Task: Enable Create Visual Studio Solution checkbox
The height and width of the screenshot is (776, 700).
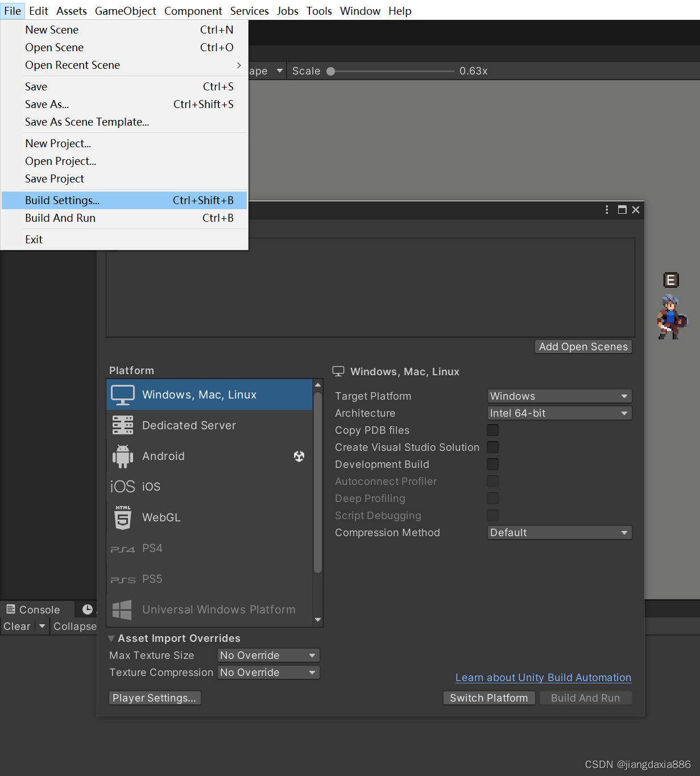Action: pos(493,447)
